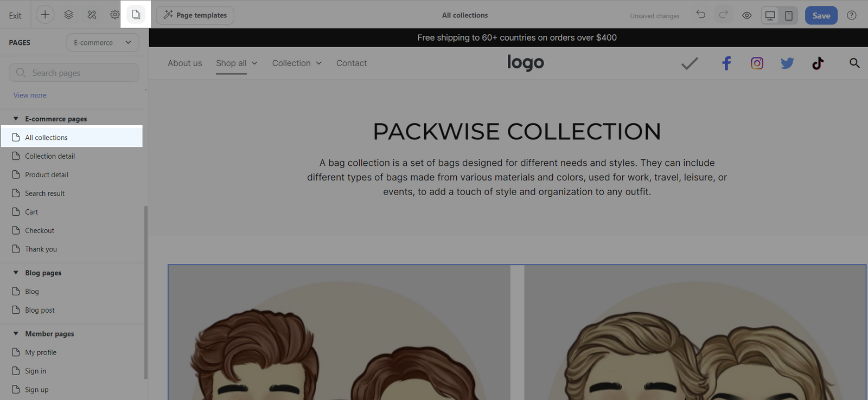Open the E-commerce pages dropdown
This screenshot has height=400, width=868.
103,42
